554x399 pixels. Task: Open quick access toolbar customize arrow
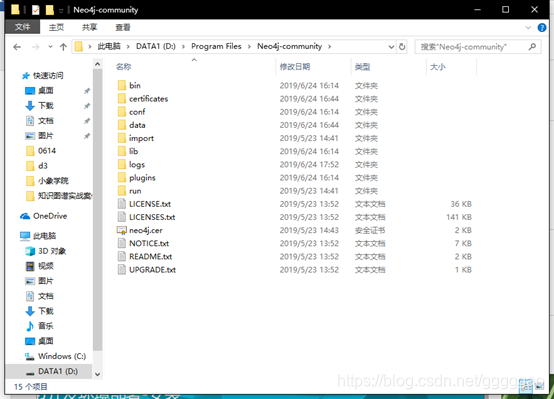[61, 11]
